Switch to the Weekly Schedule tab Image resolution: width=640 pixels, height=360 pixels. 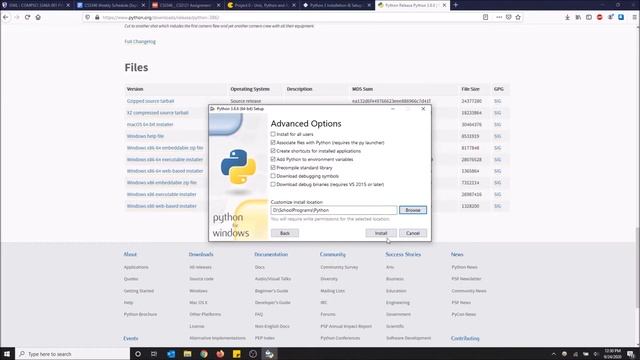(x=111, y=5)
